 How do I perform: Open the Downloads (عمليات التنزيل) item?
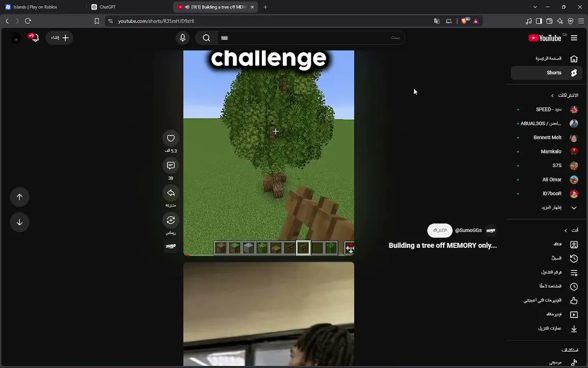pos(547,329)
